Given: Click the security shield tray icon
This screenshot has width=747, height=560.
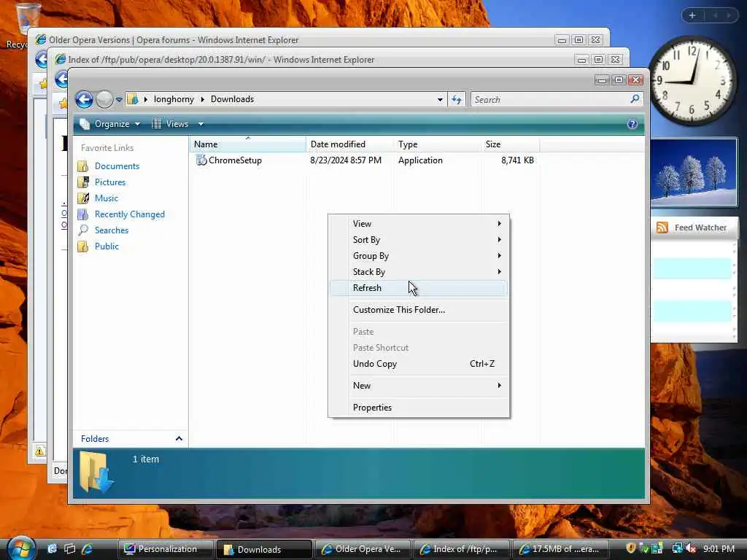Looking at the screenshot, I should (631, 548).
